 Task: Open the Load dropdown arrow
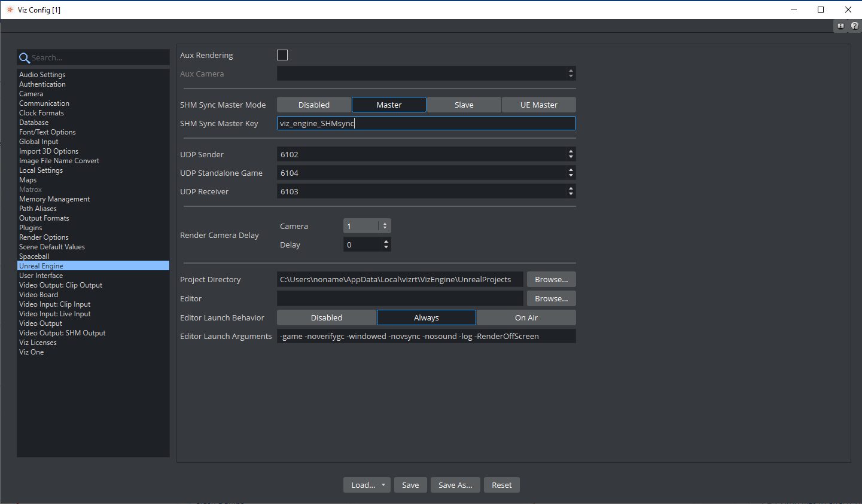(383, 485)
